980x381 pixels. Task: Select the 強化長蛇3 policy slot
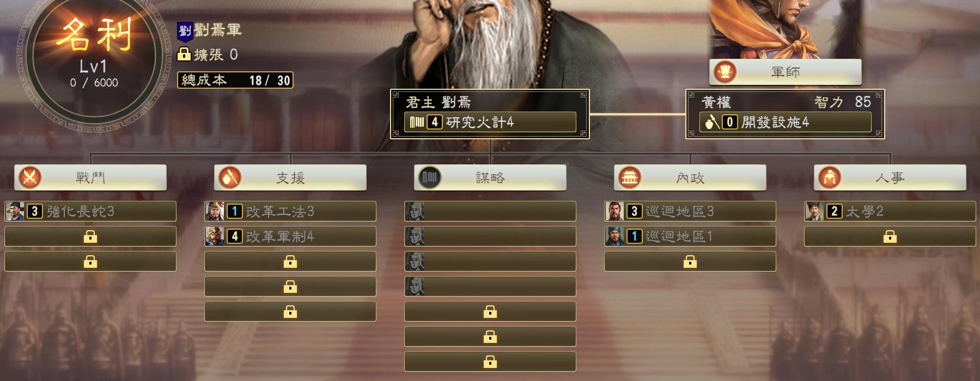[90, 211]
